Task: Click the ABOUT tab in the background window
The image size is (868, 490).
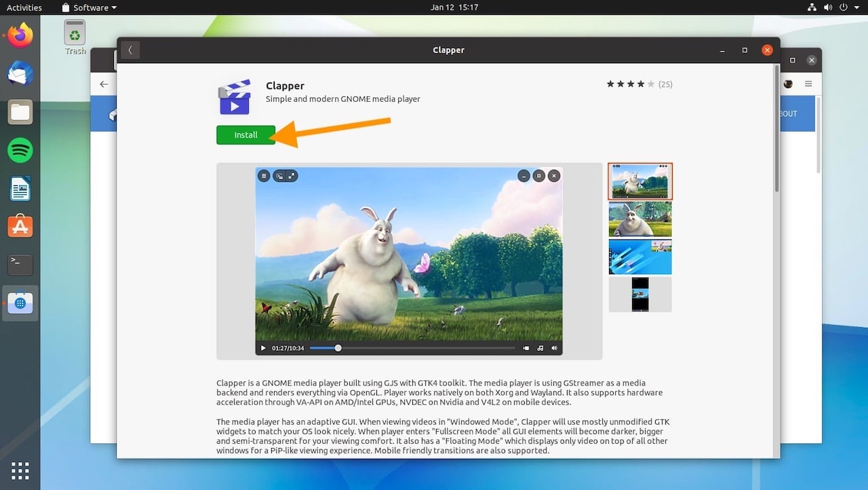Action: 789,114
